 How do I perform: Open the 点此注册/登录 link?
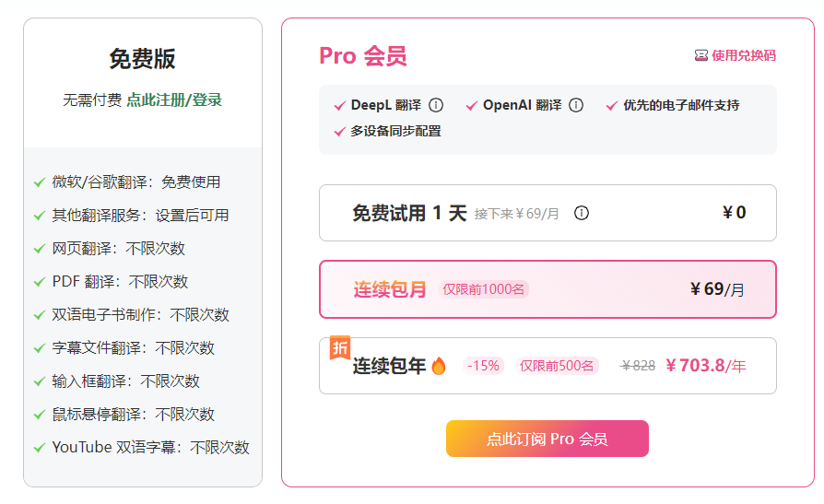pos(174,100)
